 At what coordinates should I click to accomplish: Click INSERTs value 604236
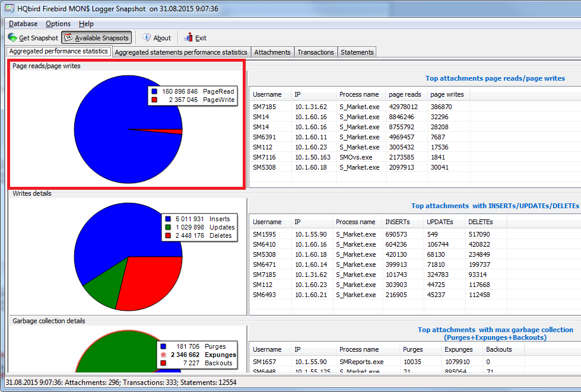pos(396,244)
